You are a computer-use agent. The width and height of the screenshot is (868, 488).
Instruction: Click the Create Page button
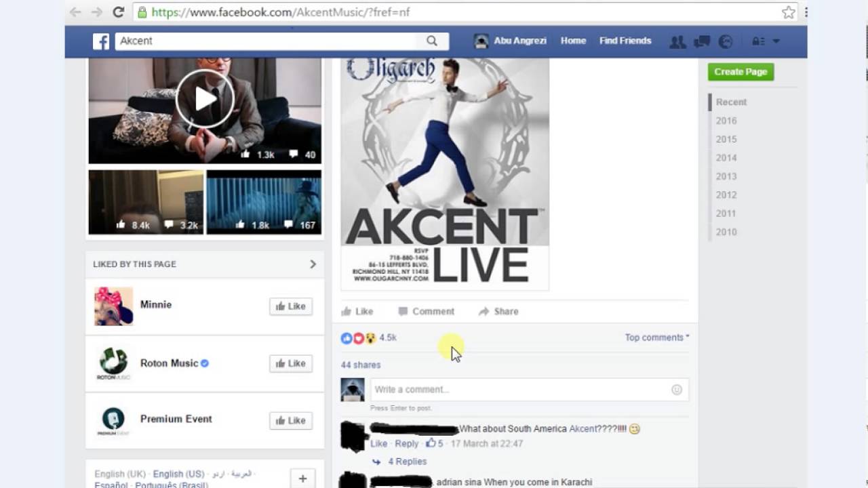(x=741, y=72)
